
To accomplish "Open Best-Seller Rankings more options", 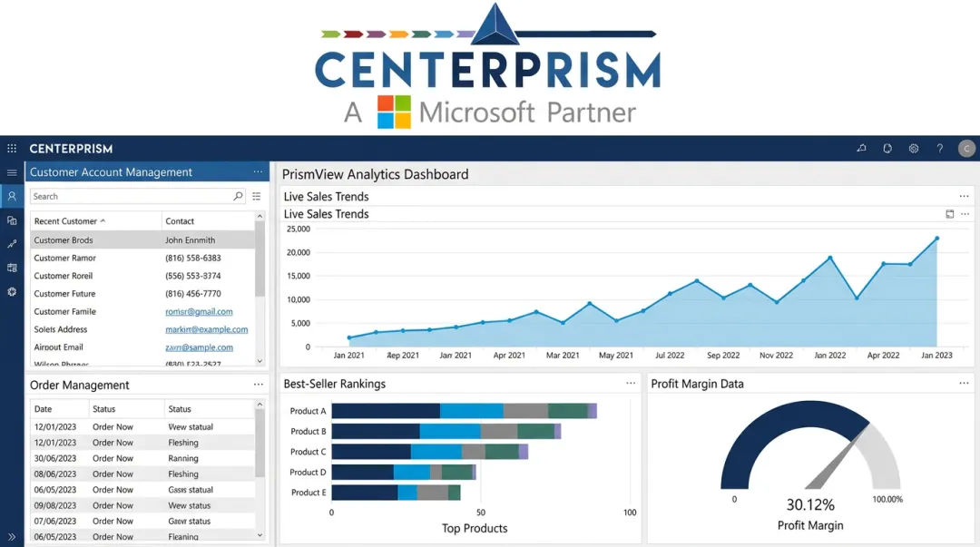I will 631,383.
